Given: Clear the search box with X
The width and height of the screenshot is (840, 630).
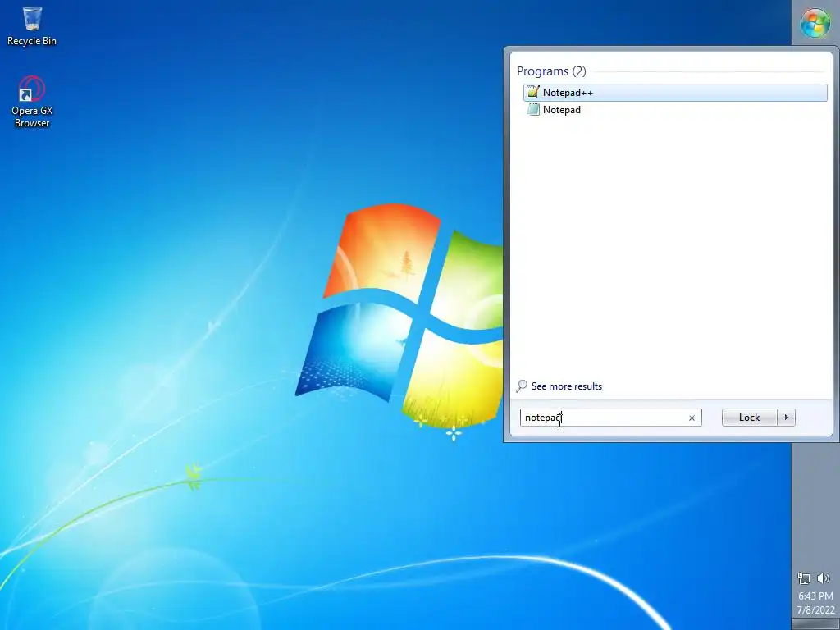Looking at the screenshot, I should (692, 418).
